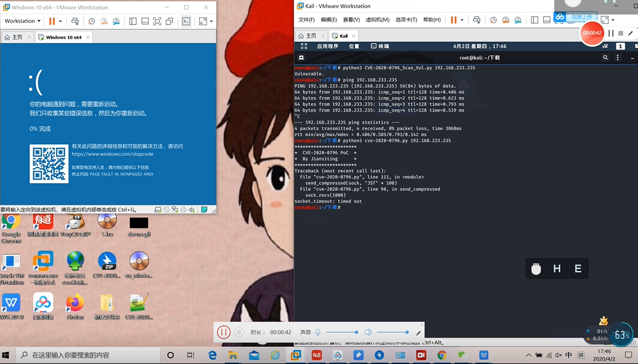Open new terminal tab in Kali terminal

(301, 58)
